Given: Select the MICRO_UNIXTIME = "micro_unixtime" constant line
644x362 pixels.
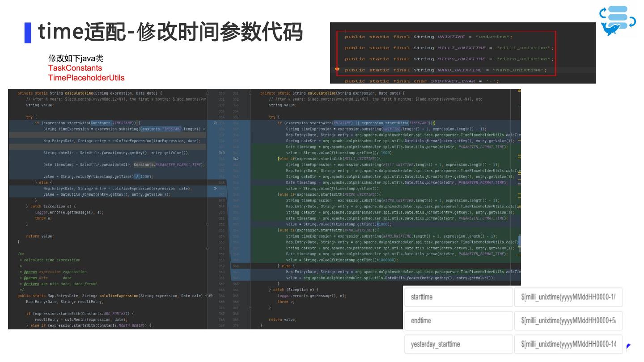Looking at the screenshot, I should (x=449, y=59).
